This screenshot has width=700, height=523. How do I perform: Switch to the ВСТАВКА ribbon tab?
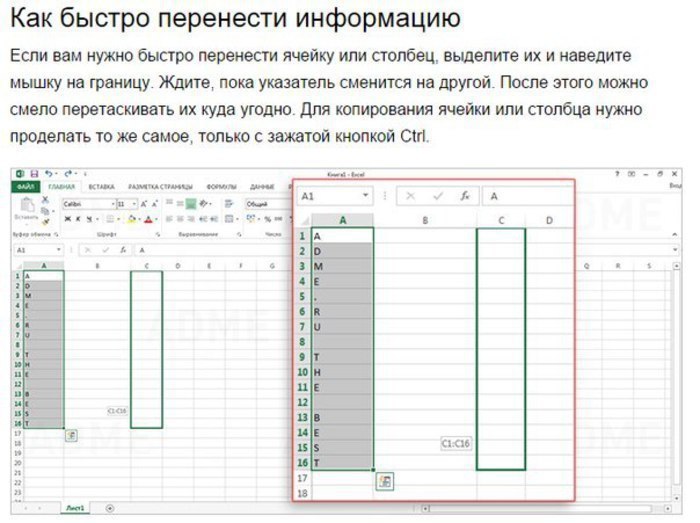point(101,187)
